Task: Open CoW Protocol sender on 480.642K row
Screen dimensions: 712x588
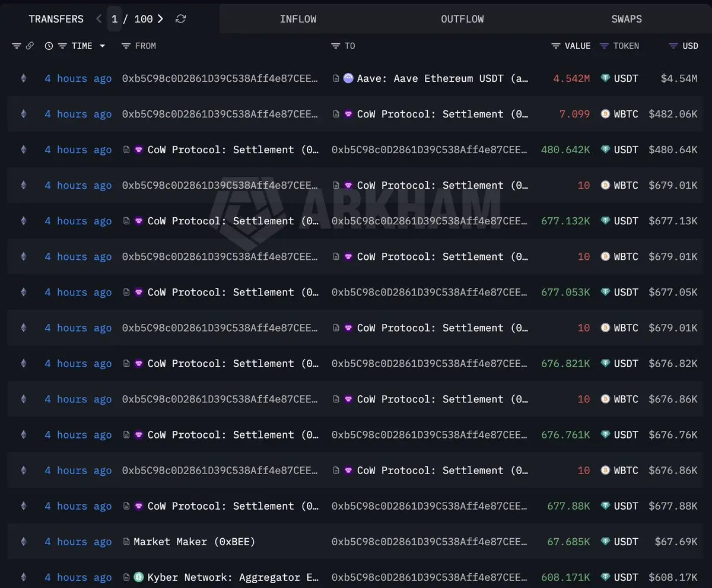Action: click(233, 150)
